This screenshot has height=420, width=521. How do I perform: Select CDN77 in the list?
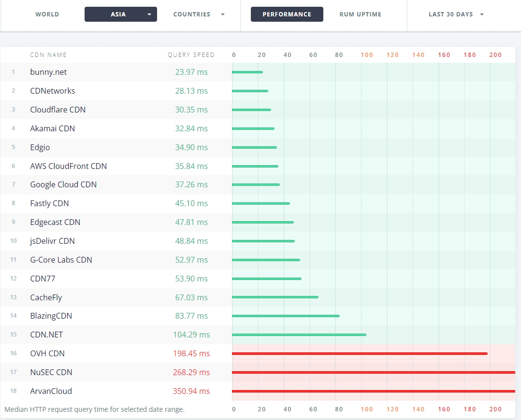pyautogui.click(x=43, y=279)
